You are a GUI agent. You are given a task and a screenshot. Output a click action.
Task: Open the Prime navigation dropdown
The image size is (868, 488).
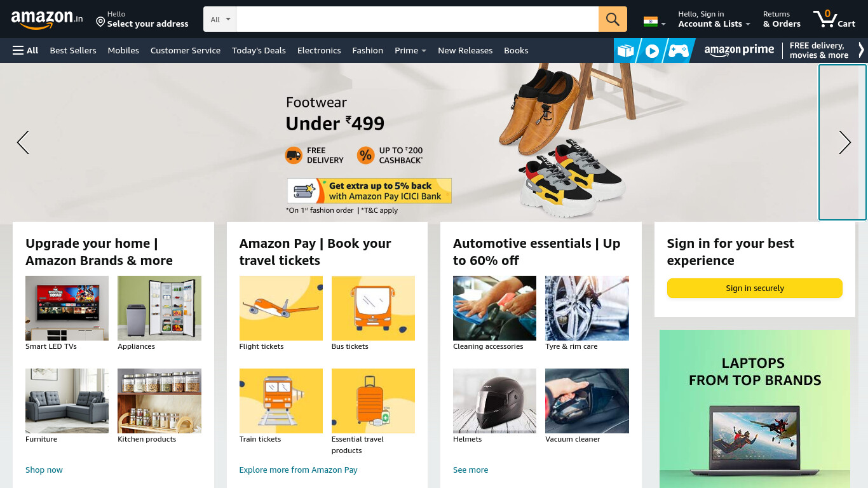point(410,50)
